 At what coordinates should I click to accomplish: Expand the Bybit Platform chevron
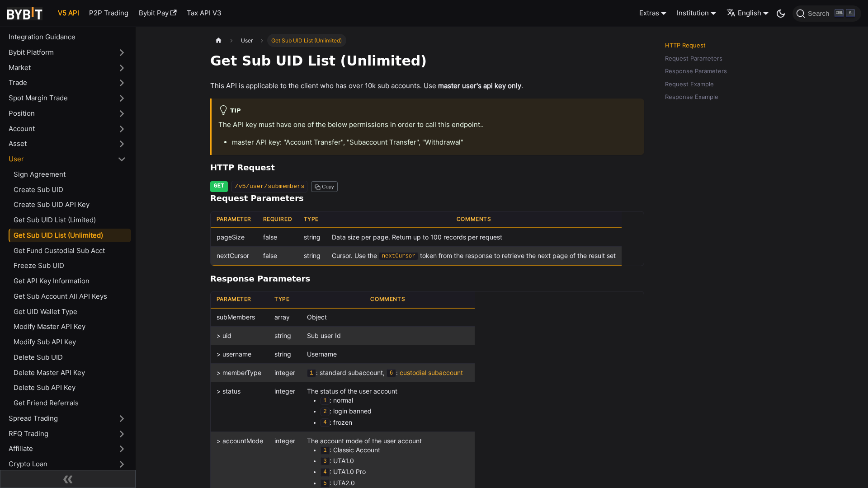click(x=122, y=52)
